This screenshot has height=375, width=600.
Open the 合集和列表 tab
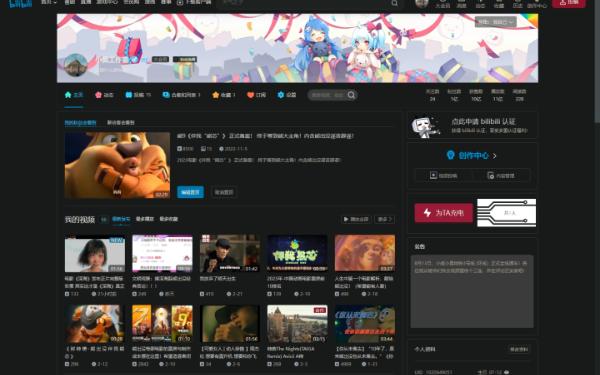tap(181, 95)
